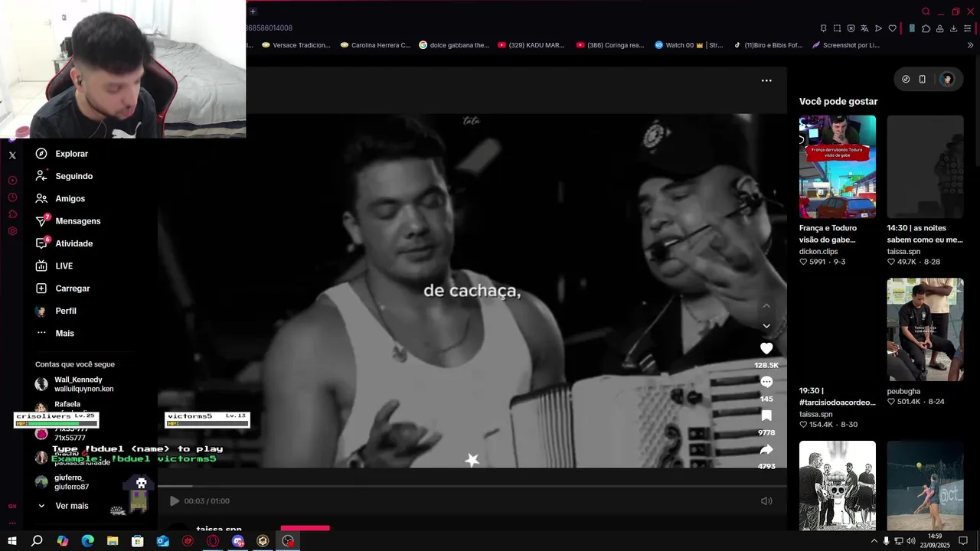This screenshot has width=980, height=551.
Task: Save video using bookmark icon with 9778
Action: (x=766, y=416)
